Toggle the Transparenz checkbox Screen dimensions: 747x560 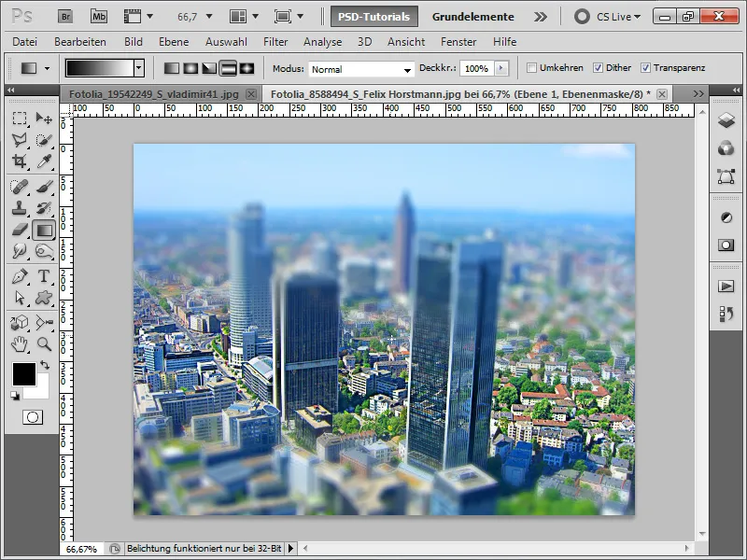645,68
